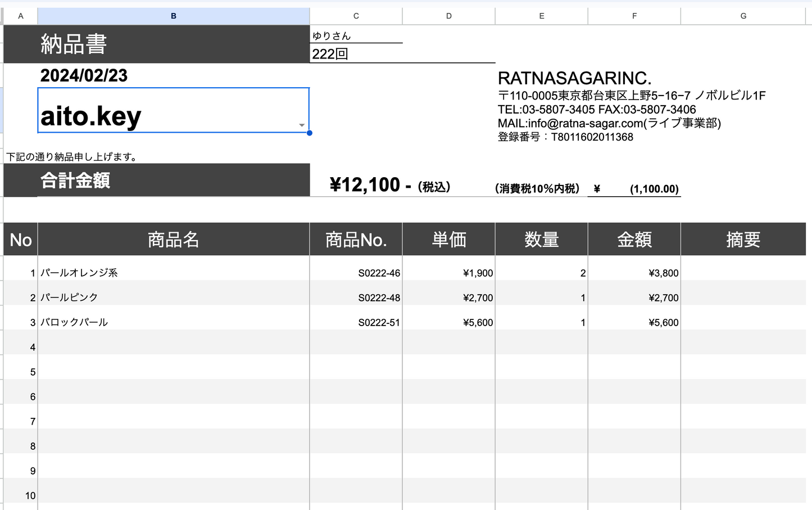Select column A header
Viewport: 812px width, 510px height.
coord(21,16)
